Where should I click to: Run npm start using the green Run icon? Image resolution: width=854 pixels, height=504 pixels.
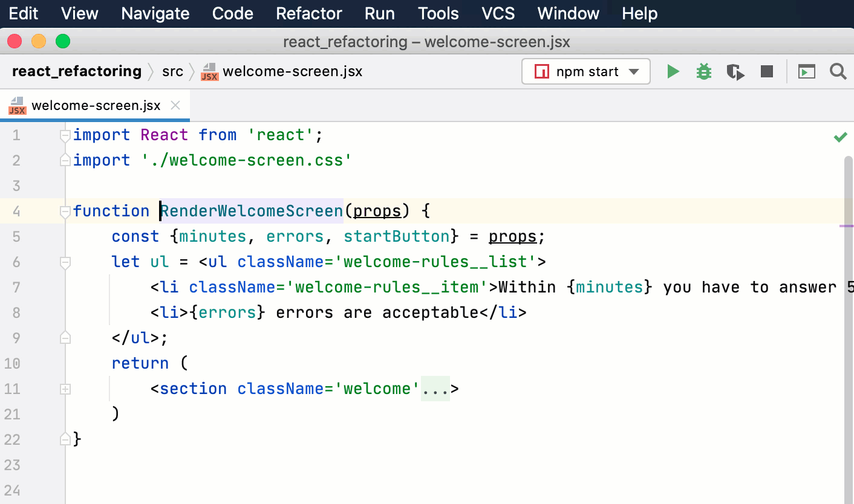pos(673,71)
